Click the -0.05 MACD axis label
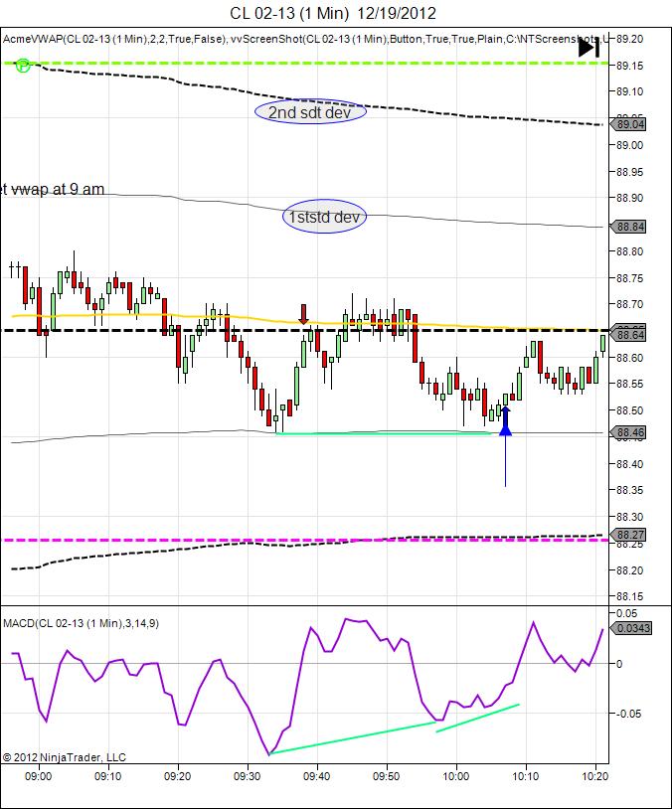This screenshot has height=809, width=672. point(628,714)
